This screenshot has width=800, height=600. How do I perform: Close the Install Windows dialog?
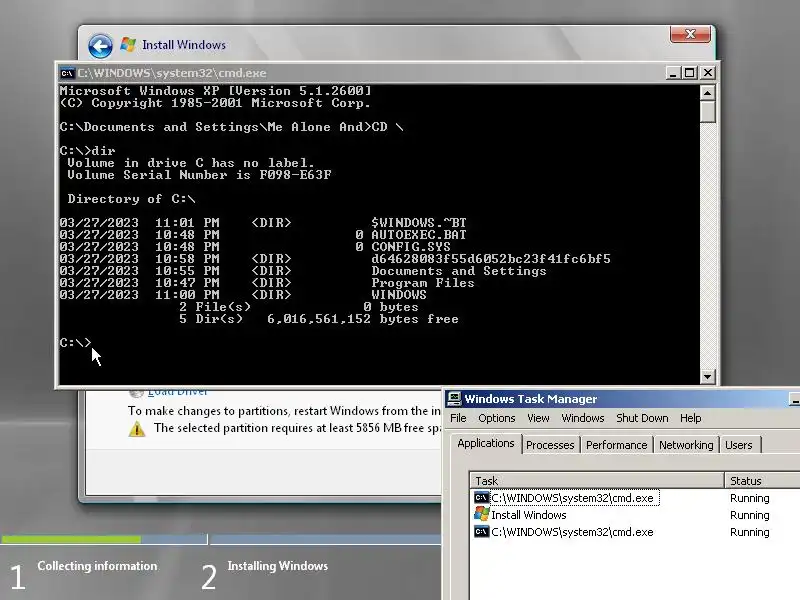[690, 34]
